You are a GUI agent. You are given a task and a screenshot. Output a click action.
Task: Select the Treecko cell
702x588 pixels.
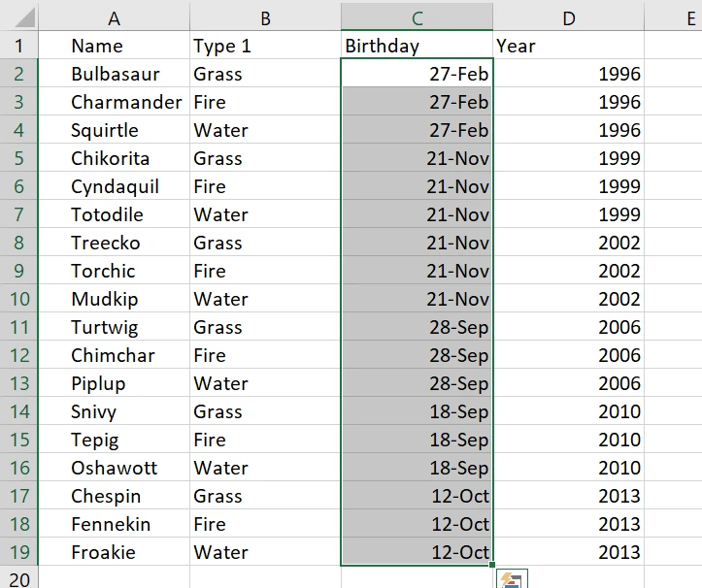(115, 243)
